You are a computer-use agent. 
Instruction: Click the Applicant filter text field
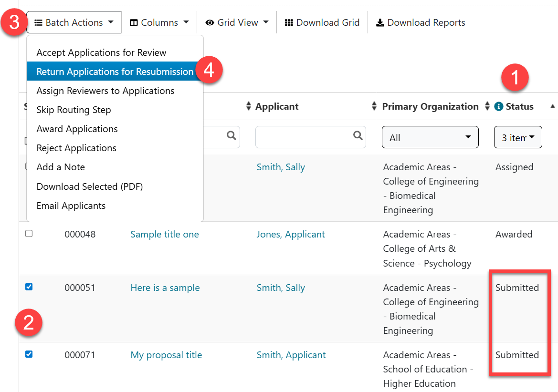(304, 137)
